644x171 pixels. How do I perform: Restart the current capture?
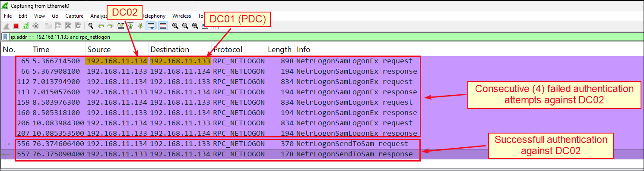[26, 26]
